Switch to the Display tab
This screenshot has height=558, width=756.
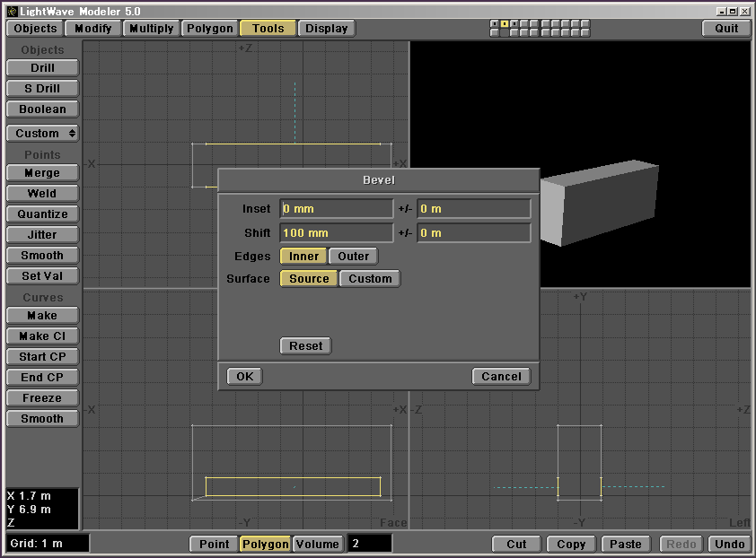[x=327, y=28]
